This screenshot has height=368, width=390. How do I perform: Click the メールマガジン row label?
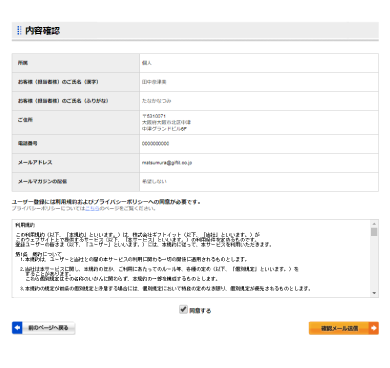click(x=42, y=181)
